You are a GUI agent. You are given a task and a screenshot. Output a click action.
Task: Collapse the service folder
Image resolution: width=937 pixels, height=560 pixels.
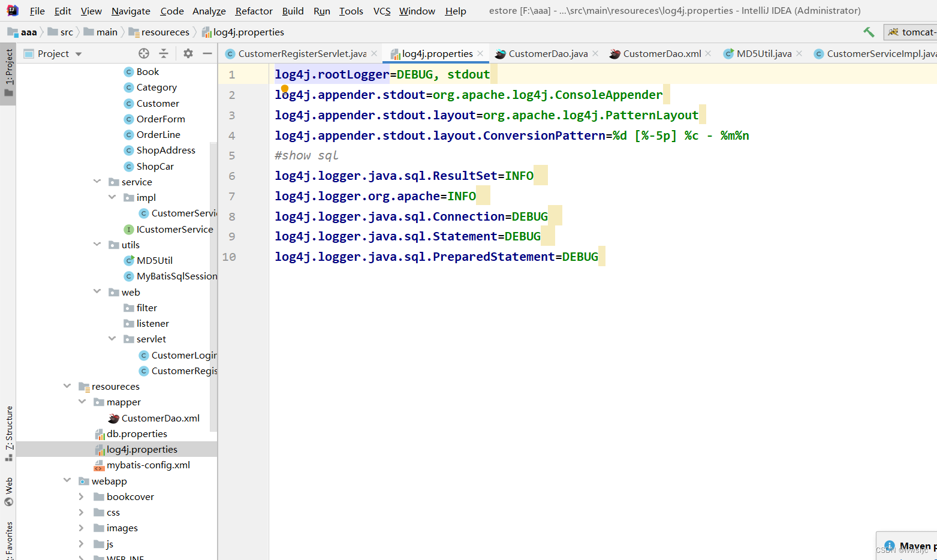(x=97, y=181)
